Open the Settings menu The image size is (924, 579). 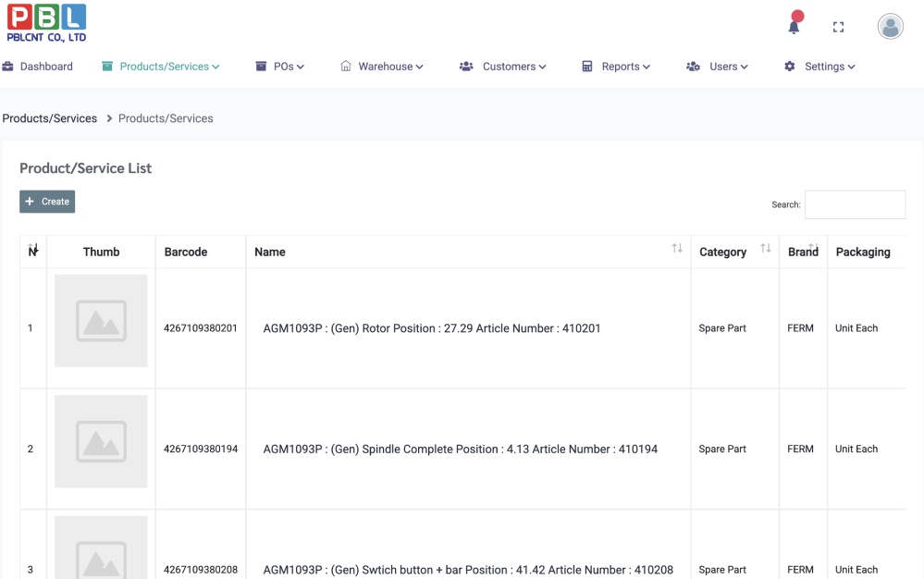click(819, 67)
